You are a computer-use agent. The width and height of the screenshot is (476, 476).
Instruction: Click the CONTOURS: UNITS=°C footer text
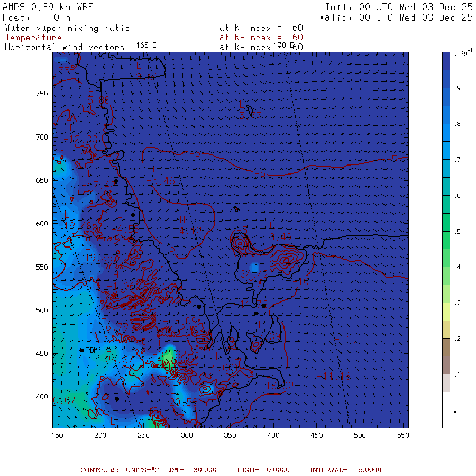pos(120,470)
